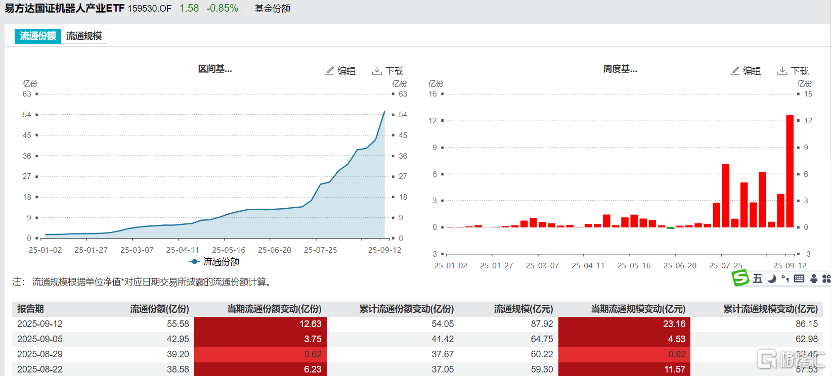Click the -0.85% change value
832x376 pixels.
point(223,8)
